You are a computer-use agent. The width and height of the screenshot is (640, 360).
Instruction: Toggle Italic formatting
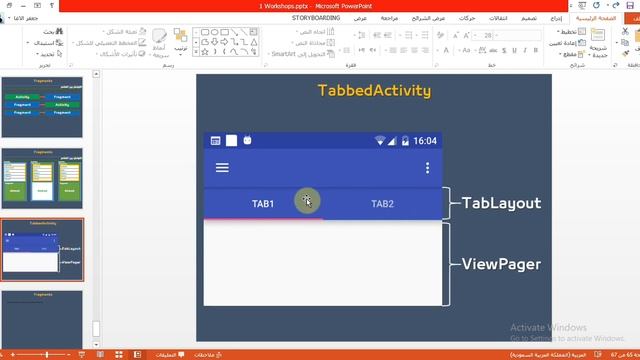(525, 50)
